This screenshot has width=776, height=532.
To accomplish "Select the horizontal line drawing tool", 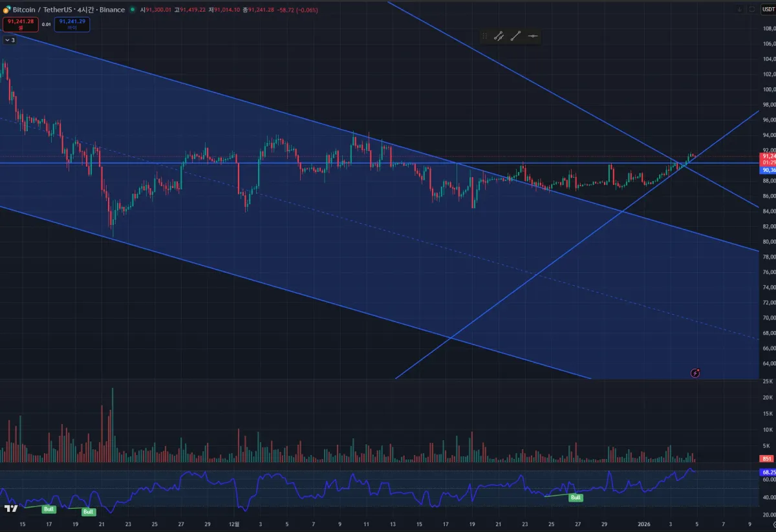I will tap(532, 37).
